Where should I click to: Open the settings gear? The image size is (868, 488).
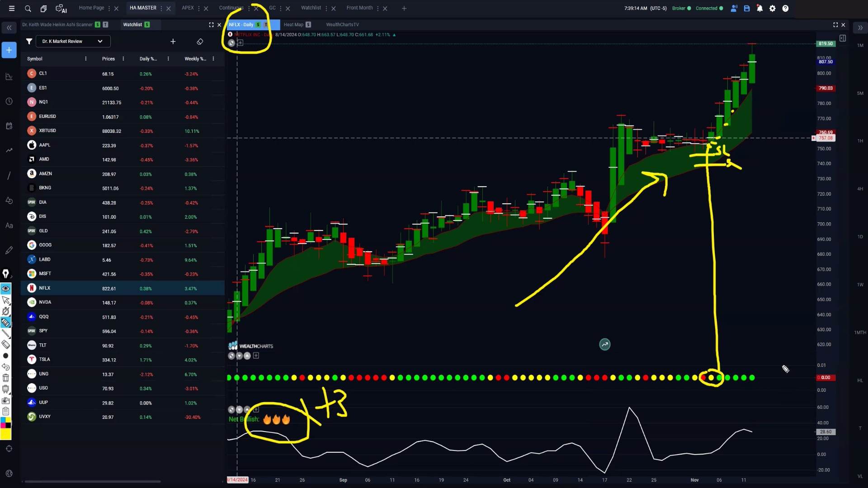pyautogui.click(x=773, y=8)
